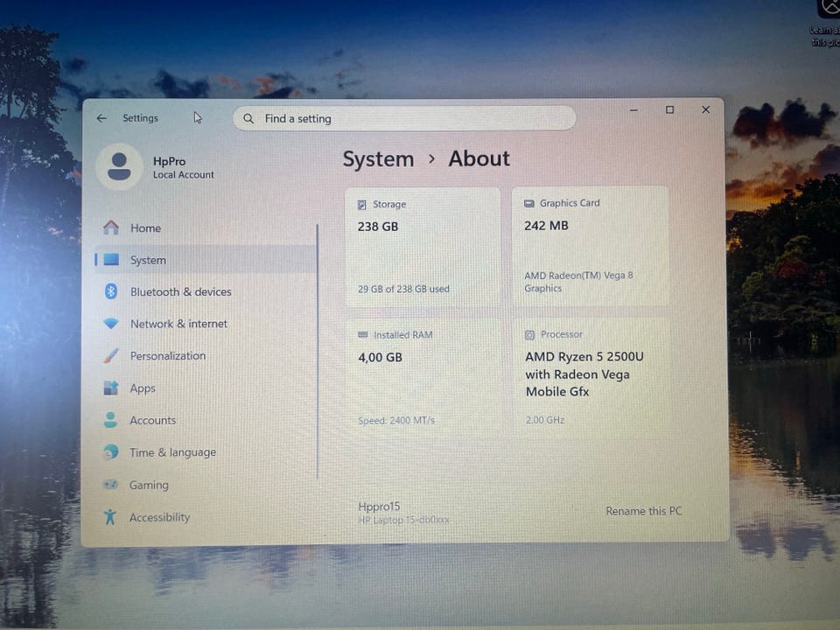The height and width of the screenshot is (630, 840).
Task: Open Bluetooth & devices settings
Action: pyautogui.click(x=206, y=292)
